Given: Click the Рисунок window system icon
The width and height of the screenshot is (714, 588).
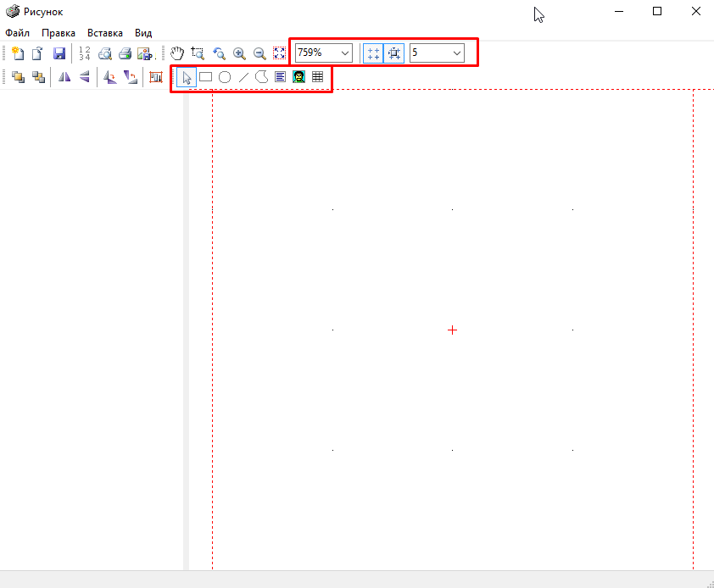Looking at the screenshot, I should tap(12, 11).
